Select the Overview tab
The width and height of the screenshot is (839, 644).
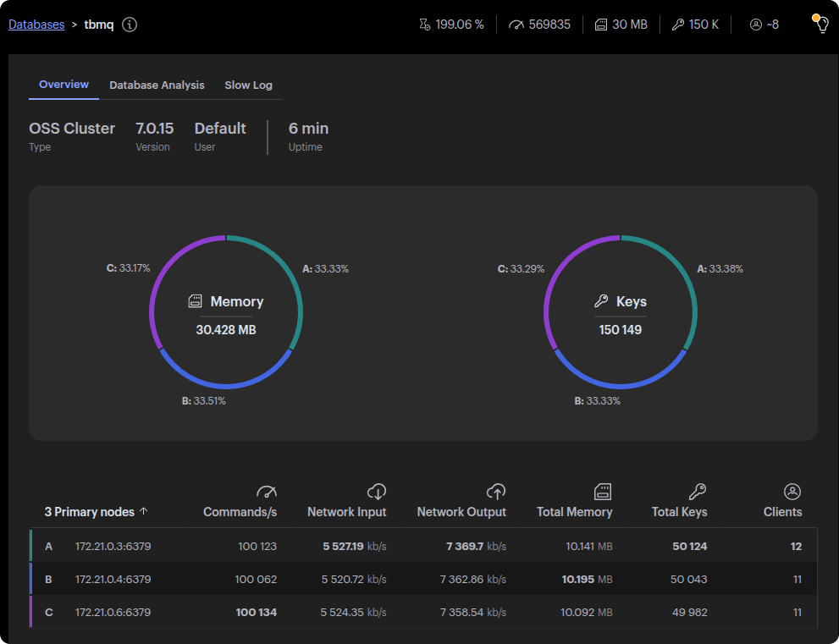pos(63,85)
